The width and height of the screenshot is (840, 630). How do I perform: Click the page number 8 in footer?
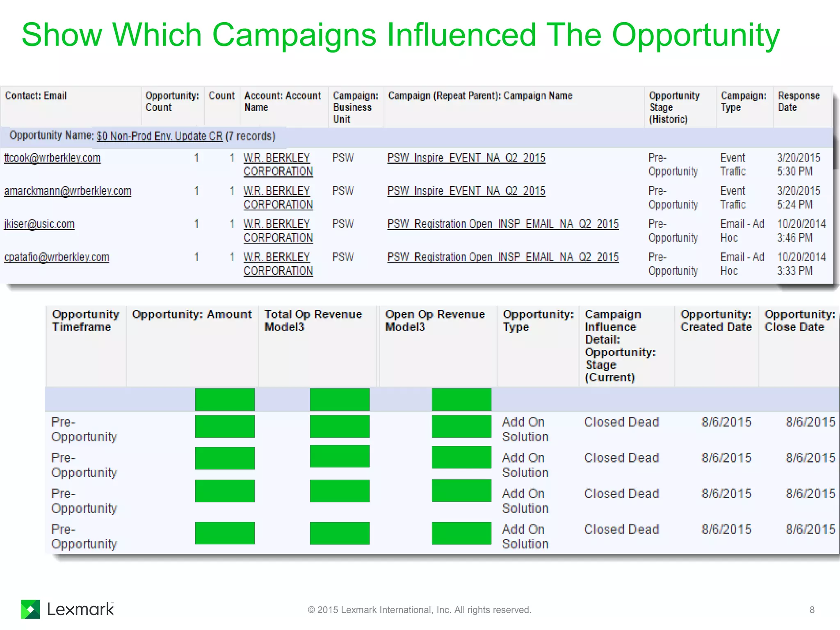(812, 610)
